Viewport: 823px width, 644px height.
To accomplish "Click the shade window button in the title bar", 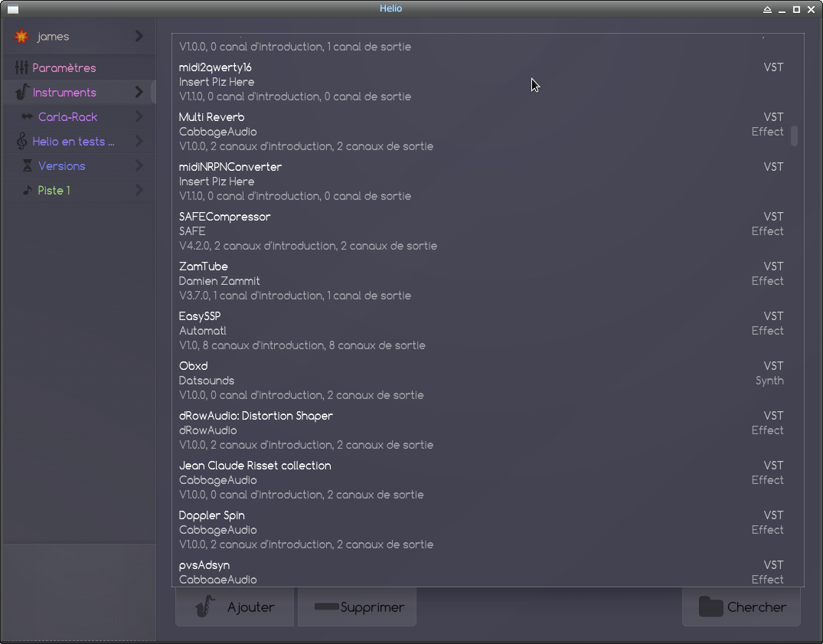I will point(767,9).
